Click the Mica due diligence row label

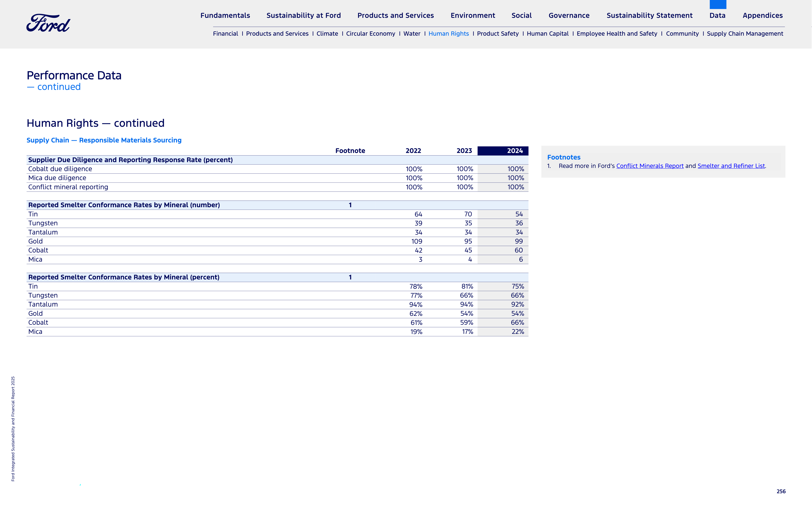(x=57, y=178)
